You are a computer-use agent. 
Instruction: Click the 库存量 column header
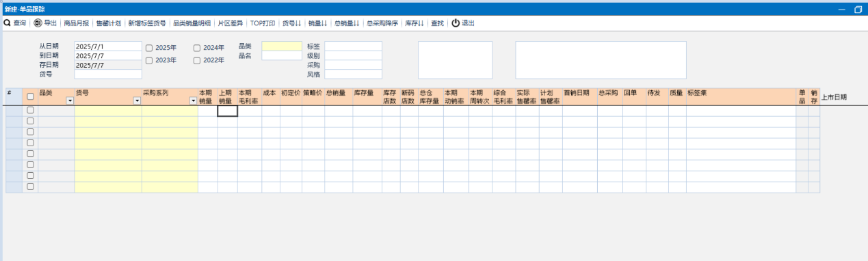(x=367, y=96)
